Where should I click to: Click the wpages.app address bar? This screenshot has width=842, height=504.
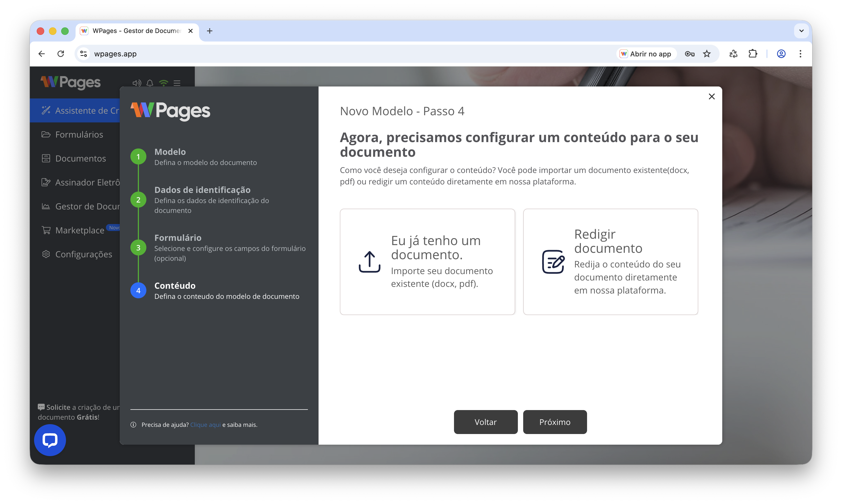pyautogui.click(x=115, y=54)
